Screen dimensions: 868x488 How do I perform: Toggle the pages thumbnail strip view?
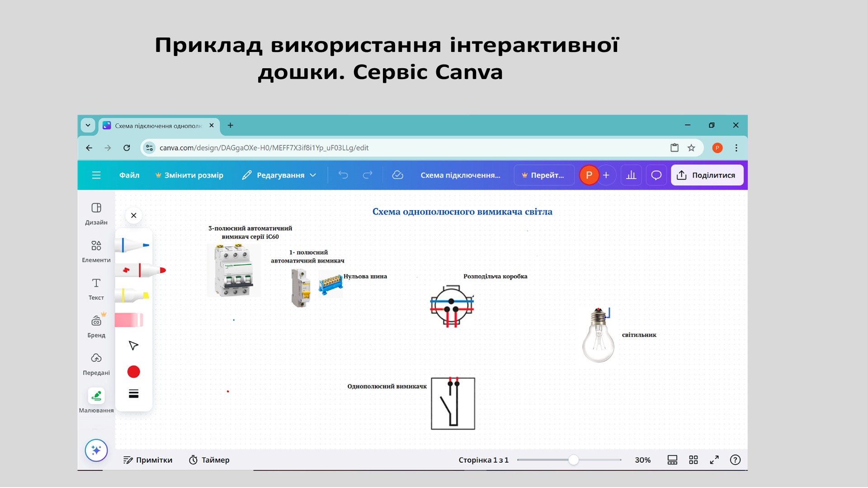tap(672, 460)
